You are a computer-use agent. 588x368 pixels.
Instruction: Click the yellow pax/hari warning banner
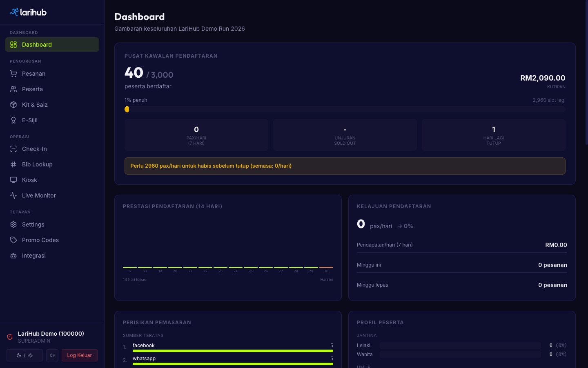click(x=345, y=166)
